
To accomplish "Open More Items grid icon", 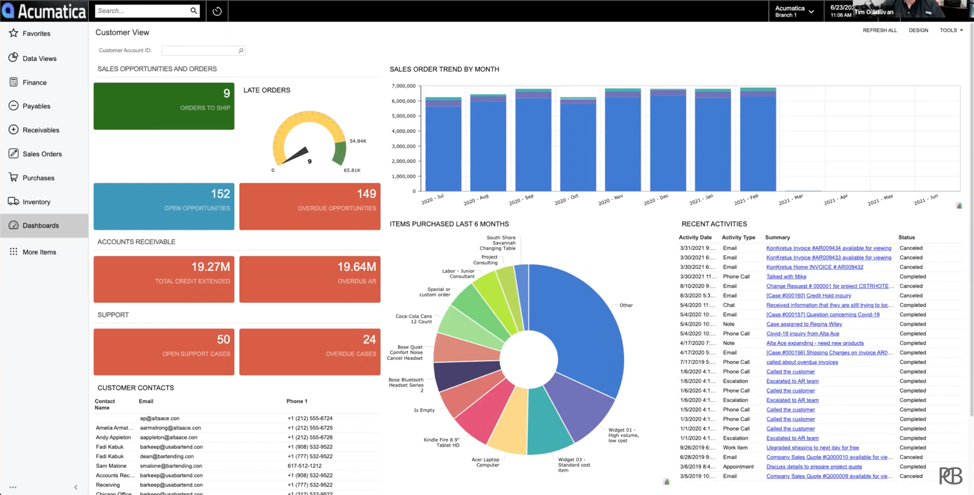I will coord(13,252).
